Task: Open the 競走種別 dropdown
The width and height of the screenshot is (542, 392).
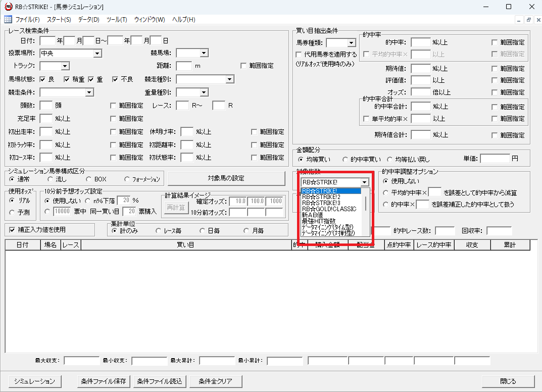Action: [x=229, y=79]
